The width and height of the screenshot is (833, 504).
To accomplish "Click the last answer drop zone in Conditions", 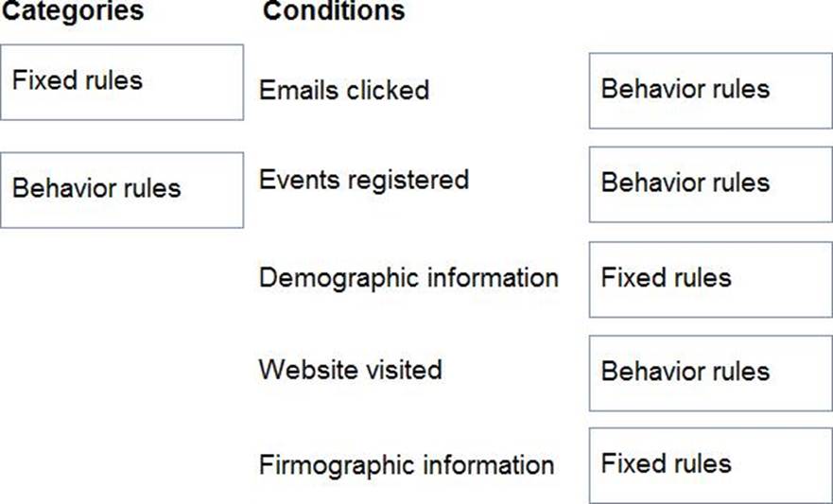I will coord(710,465).
